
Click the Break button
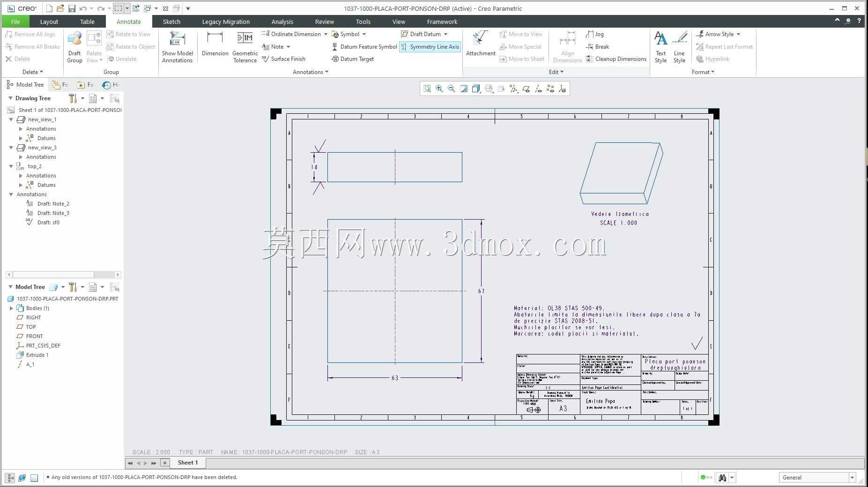[x=597, y=47]
